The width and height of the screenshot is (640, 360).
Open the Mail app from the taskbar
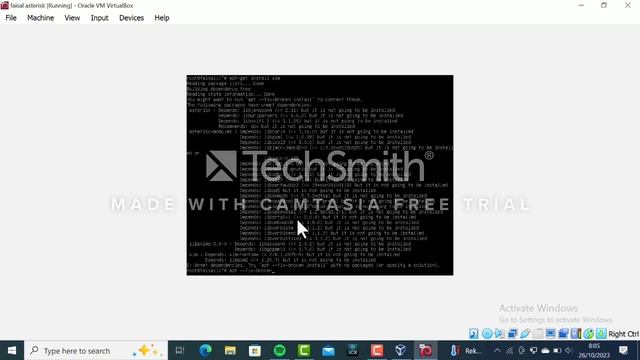point(328,350)
